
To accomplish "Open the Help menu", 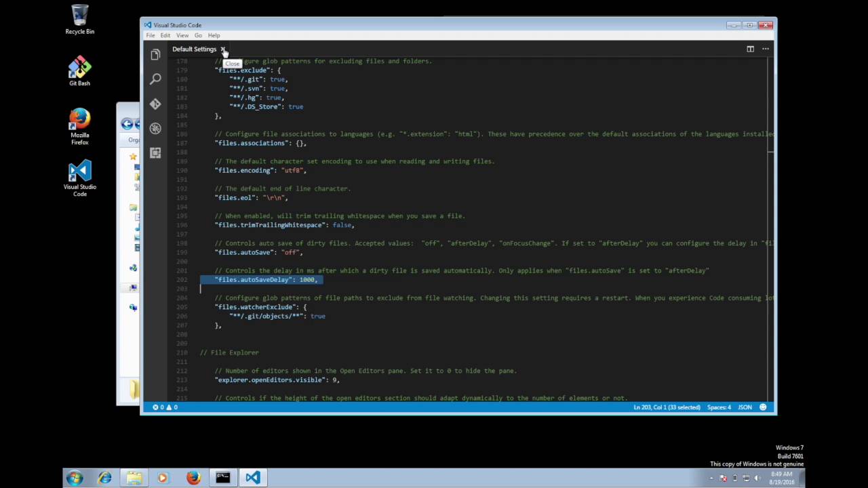I will [x=214, y=35].
